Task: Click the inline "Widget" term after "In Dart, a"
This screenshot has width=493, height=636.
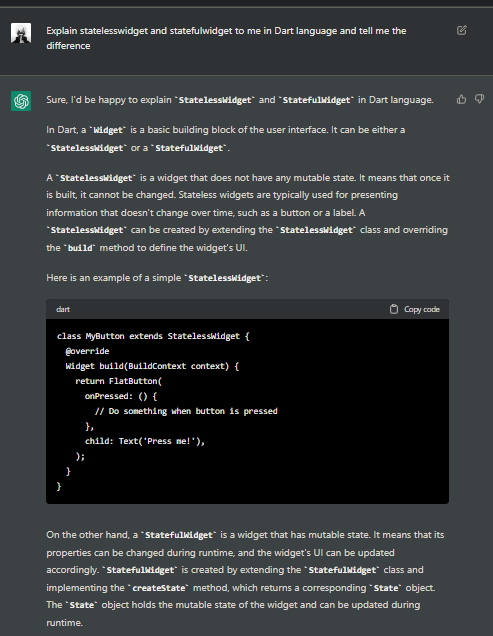Action: 108,130
